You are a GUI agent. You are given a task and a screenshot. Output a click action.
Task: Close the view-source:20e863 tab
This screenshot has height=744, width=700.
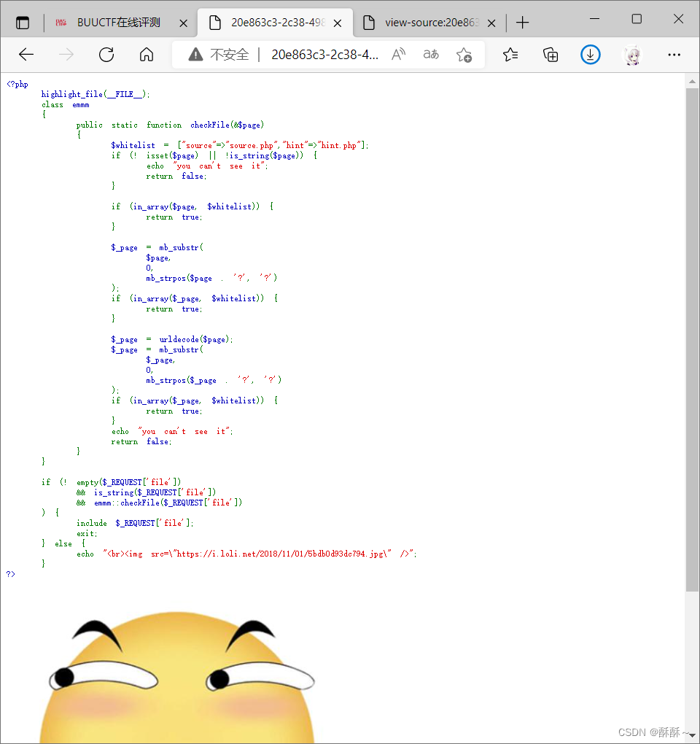click(491, 23)
